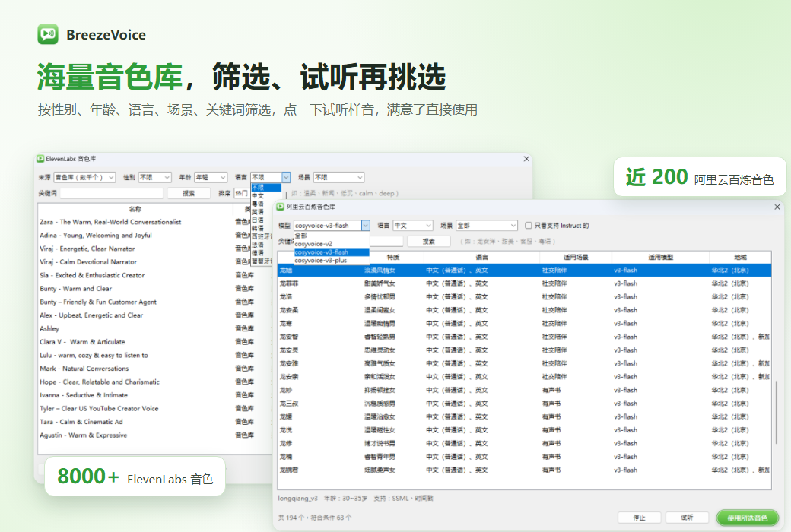
Task: Close the ElevenLabs 音色库 window
Action: [526, 159]
